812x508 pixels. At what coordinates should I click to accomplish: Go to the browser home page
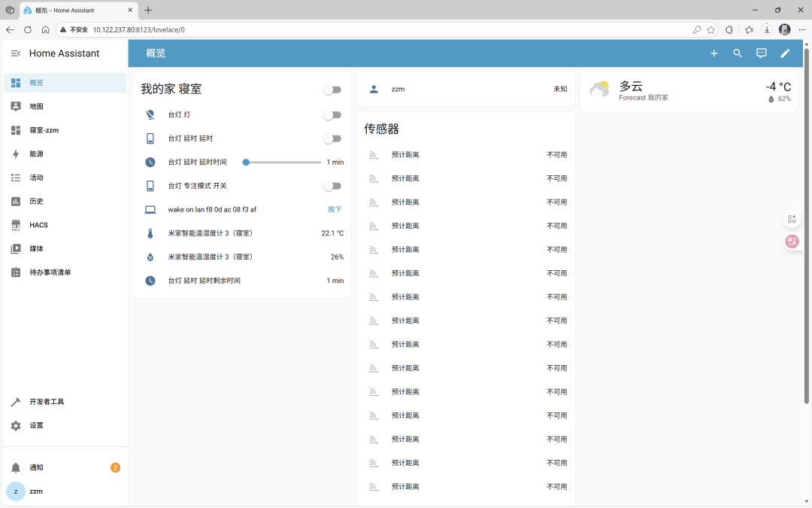46,29
